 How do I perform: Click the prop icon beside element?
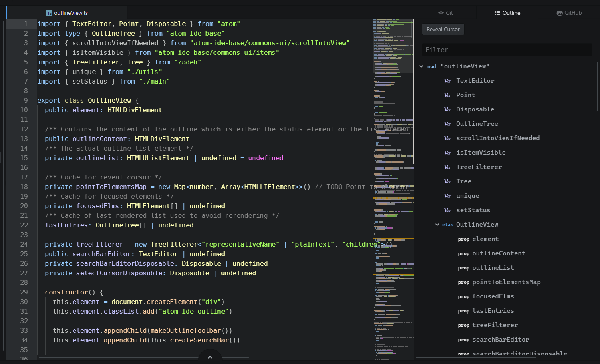click(x=464, y=239)
